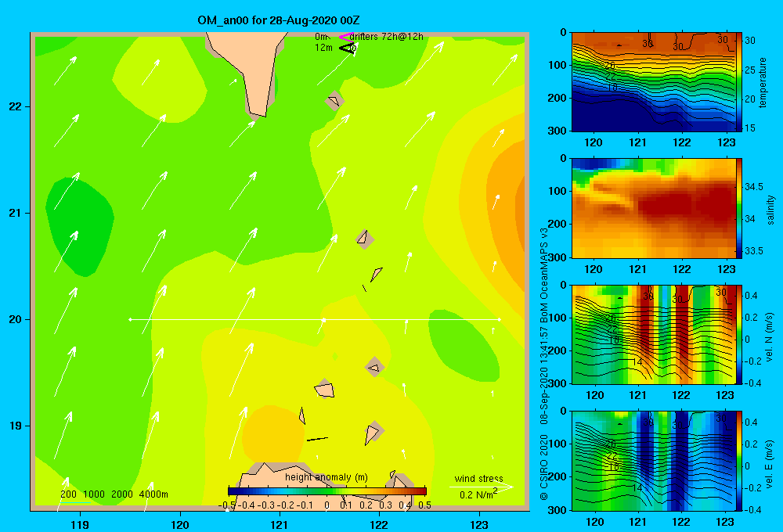The width and height of the screenshot is (783, 532).
Task: Click longitude label 123 on main map axis
Action: tap(479, 524)
